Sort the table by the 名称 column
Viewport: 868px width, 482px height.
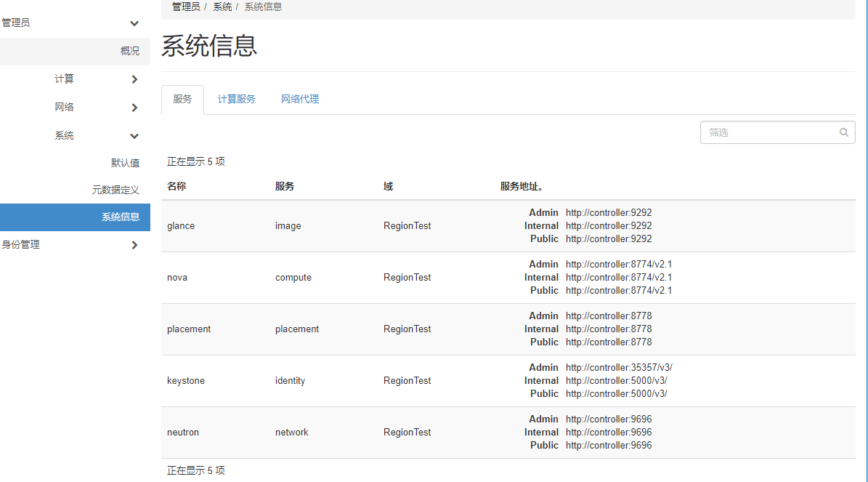176,186
